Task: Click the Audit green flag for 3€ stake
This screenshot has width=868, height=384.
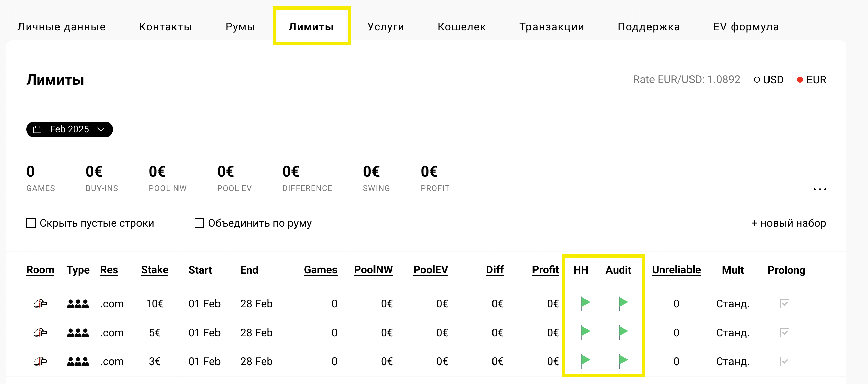Action: coord(623,361)
